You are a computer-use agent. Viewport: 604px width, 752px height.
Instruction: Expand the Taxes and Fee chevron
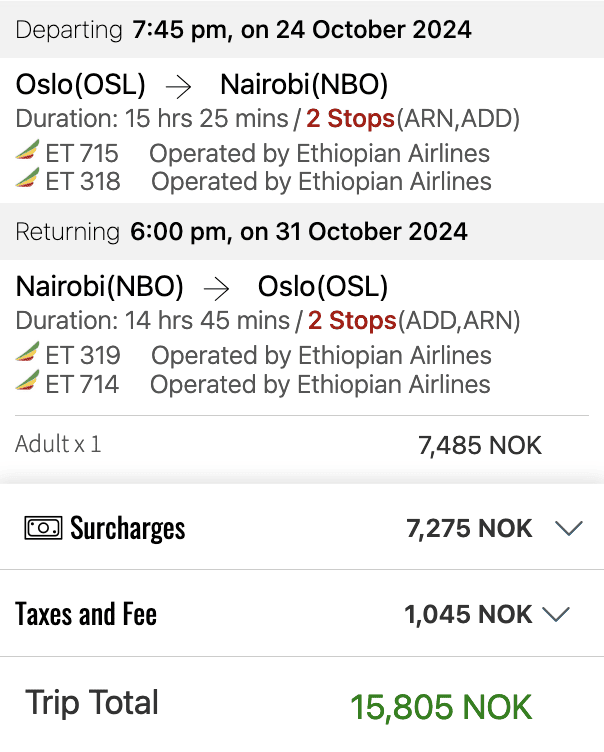click(555, 614)
